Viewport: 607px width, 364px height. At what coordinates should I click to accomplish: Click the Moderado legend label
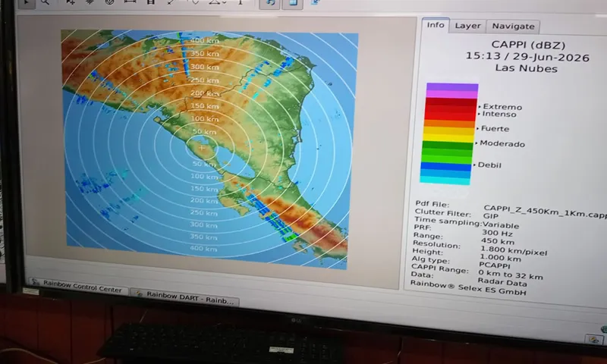click(502, 143)
